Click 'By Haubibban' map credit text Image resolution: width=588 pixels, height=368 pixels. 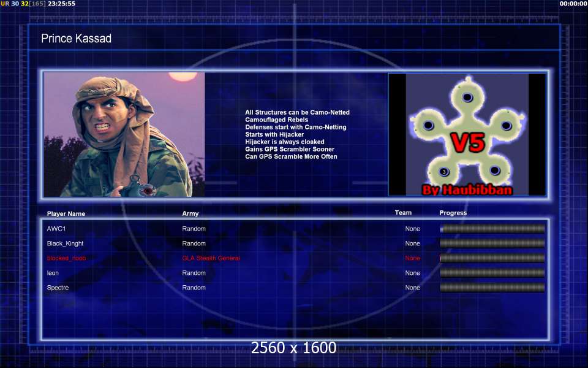point(467,190)
